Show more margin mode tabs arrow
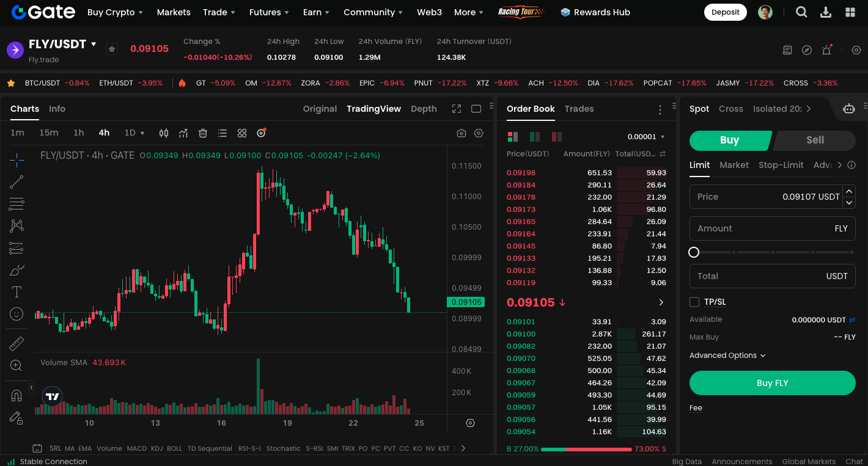This screenshot has height=466, width=868. 809,109
